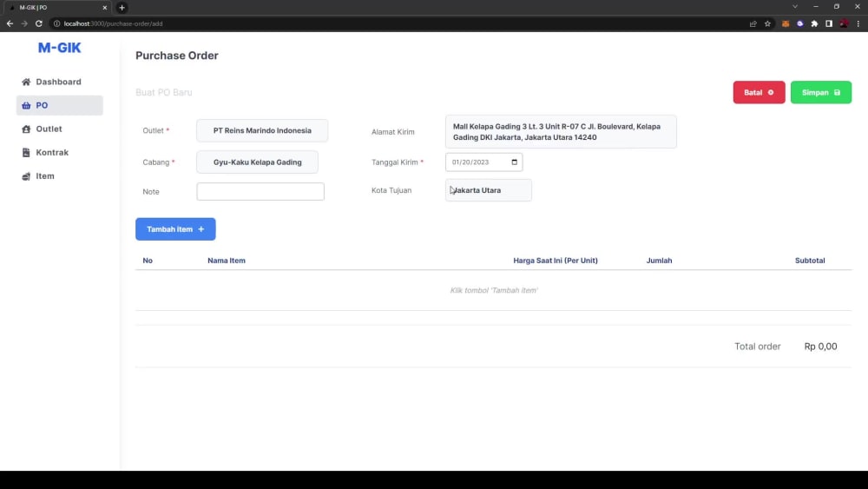Viewport: 868px width, 489px height.
Task: Click the Dashboard home icon
Action: (26, 82)
